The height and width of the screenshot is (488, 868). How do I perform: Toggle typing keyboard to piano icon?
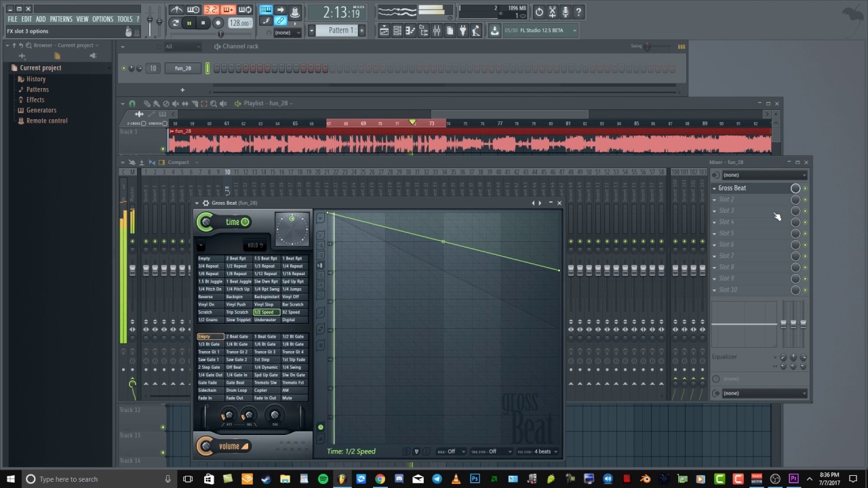coord(265,9)
